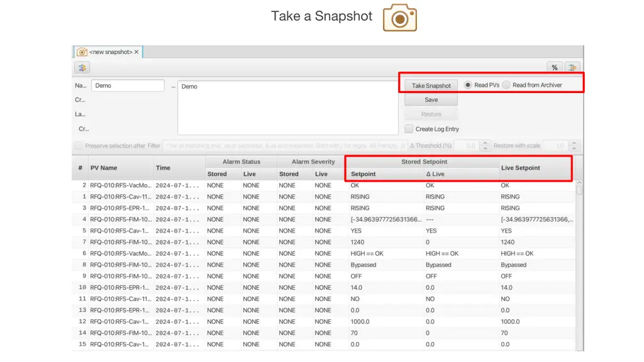Click the live setpoint 1000.0 in row 12

pyautogui.click(x=510, y=322)
